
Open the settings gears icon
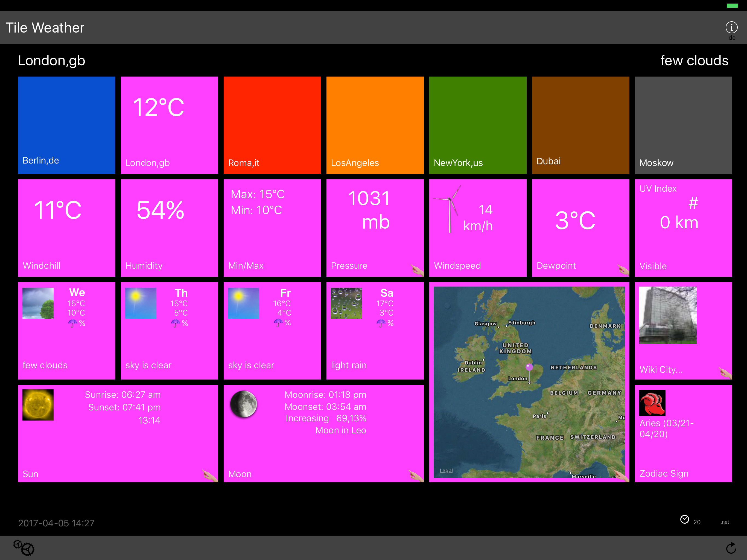pos(24,547)
